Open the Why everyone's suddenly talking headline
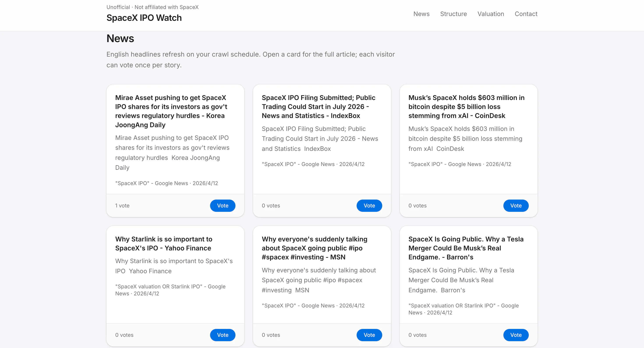The height and width of the screenshot is (348, 644). [x=315, y=248]
